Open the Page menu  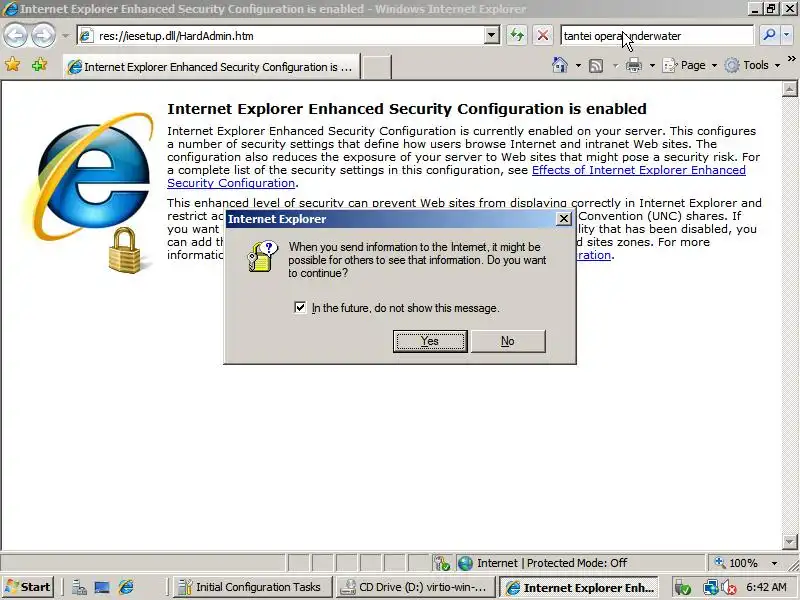tap(690, 65)
